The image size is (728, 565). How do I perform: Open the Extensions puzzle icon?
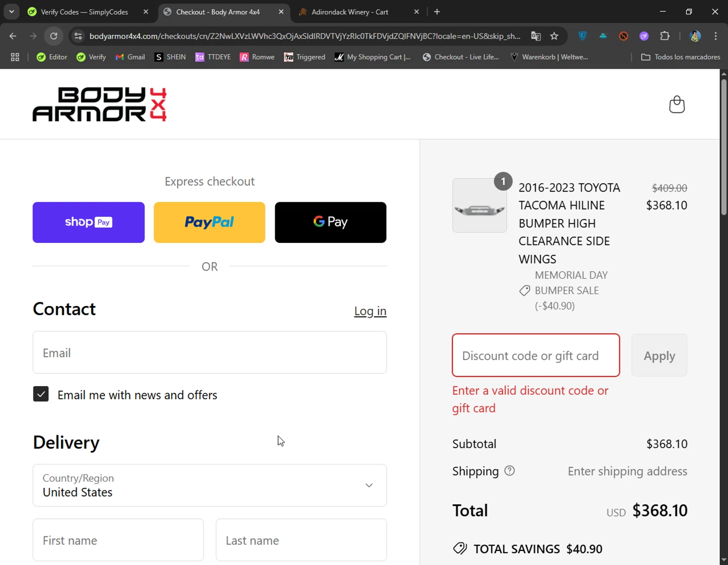tap(665, 36)
